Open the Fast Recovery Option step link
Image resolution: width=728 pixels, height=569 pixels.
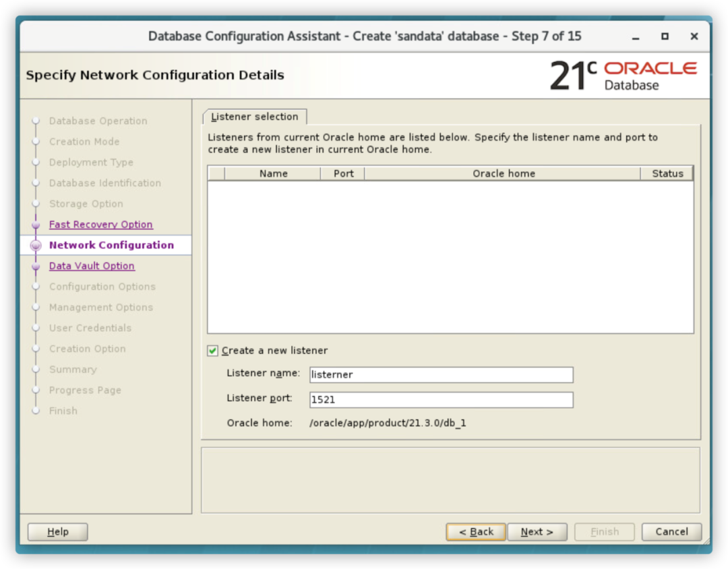[100, 224]
